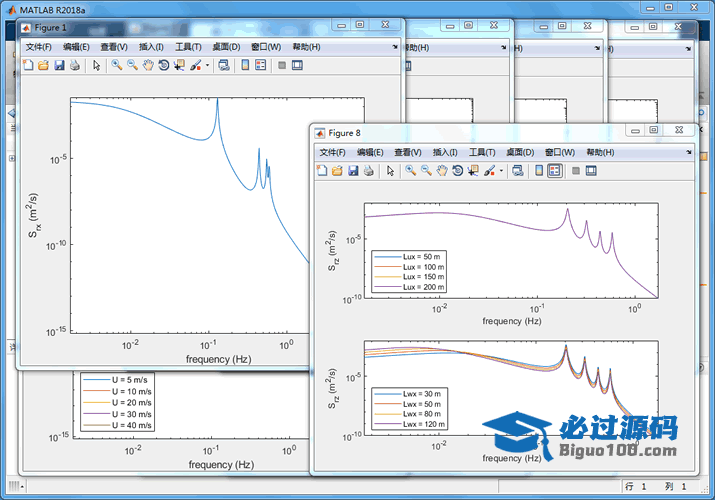This screenshot has height=500, width=715.
Task: Select Edit Plot arrow in Figure 1 toolbar
Action: tap(97, 65)
